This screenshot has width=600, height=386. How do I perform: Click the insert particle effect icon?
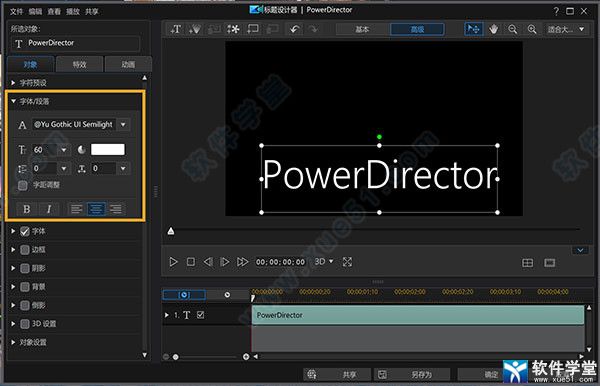[195, 29]
